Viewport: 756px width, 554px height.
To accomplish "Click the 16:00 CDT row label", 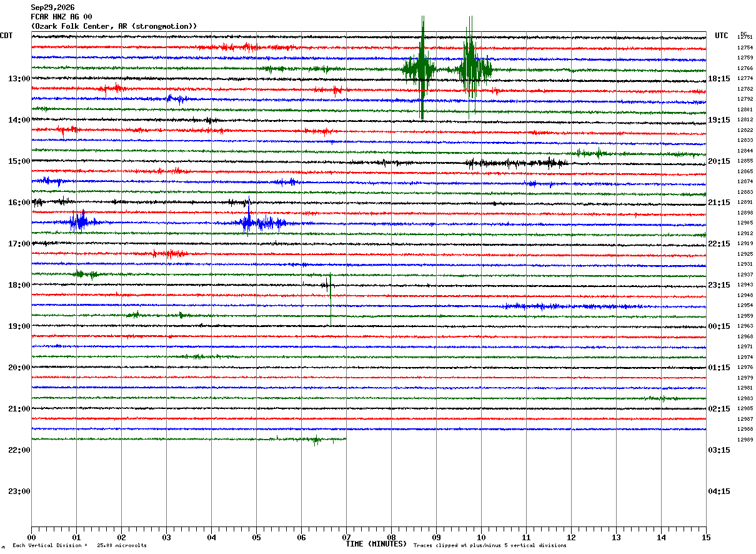I will [x=19, y=203].
